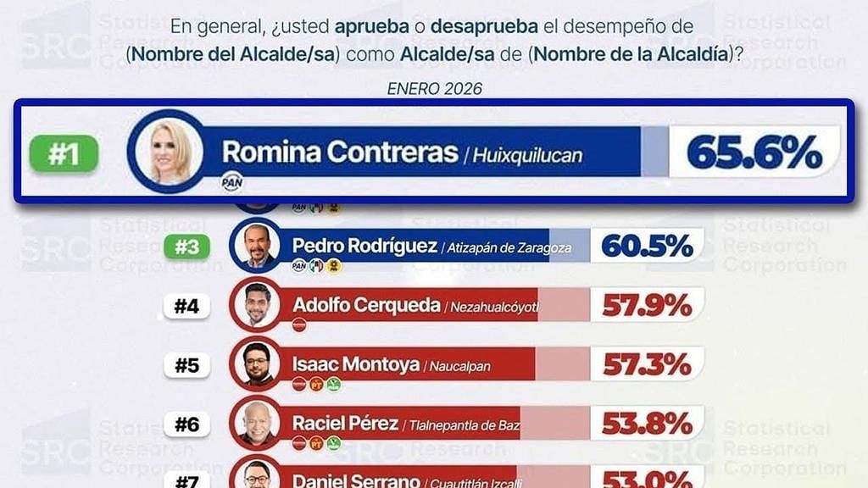Click the 65.6% approval value

point(754,153)
